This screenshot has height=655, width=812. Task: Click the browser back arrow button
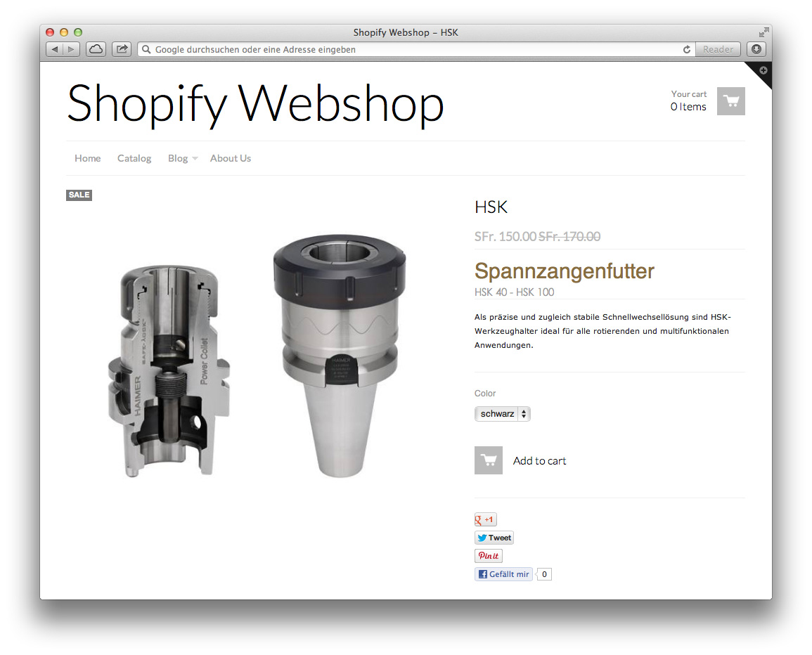54,49
